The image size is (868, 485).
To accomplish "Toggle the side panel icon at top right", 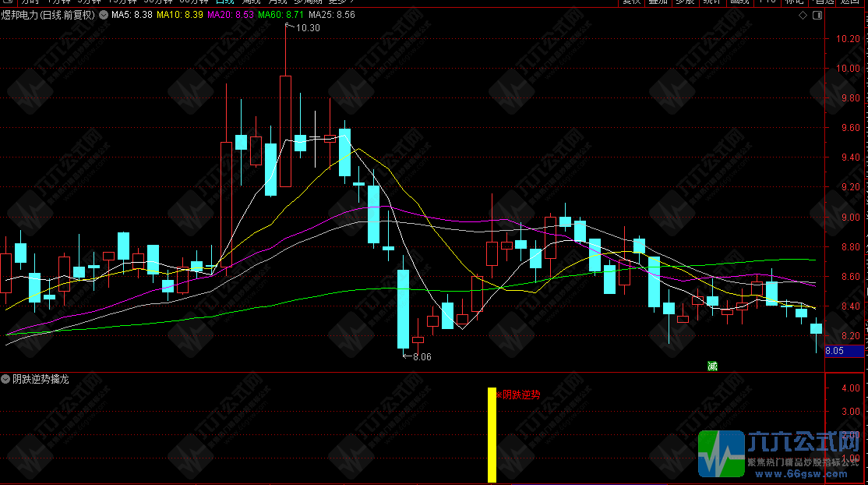I will 817,15.
